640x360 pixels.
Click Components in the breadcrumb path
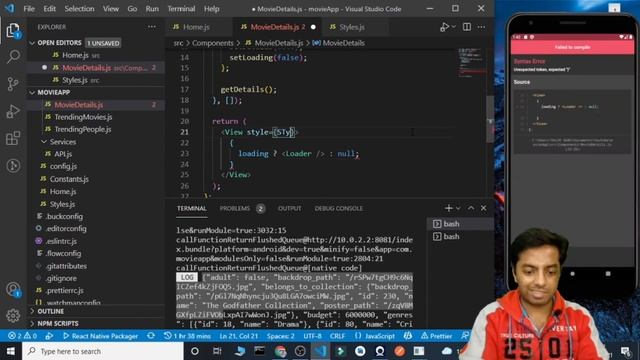tap(213, 43)
